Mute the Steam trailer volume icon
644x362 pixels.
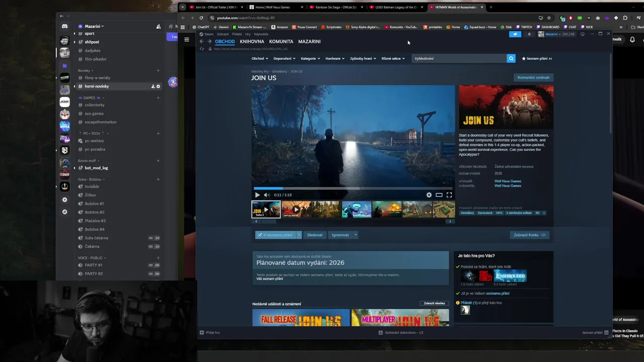(267, 195)
